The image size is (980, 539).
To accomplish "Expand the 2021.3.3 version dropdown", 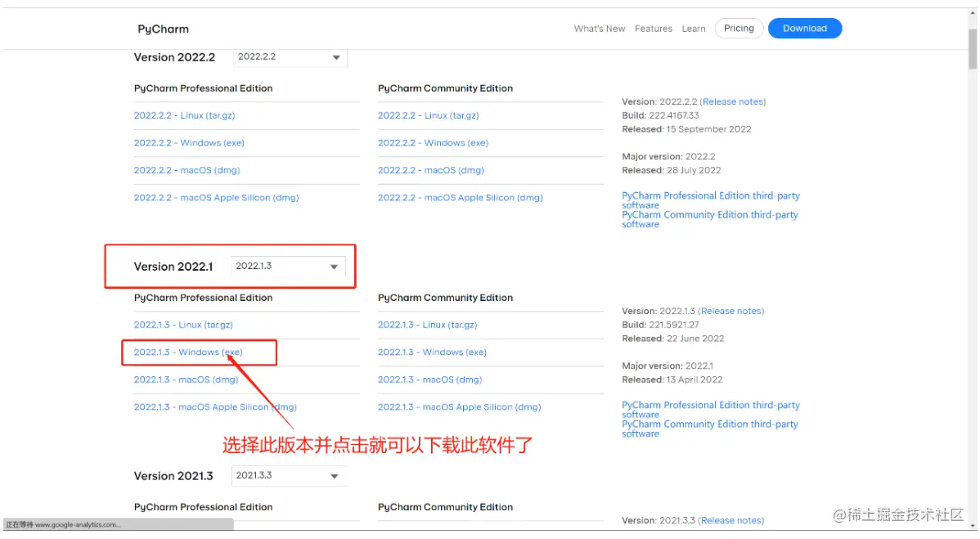I will [288, 475].
